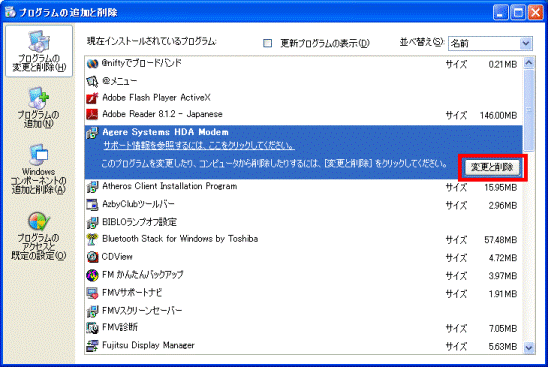Enable 更新プログラムの表示 checkbox
Viewport: 548px width, 367px height.
[267, 43]
